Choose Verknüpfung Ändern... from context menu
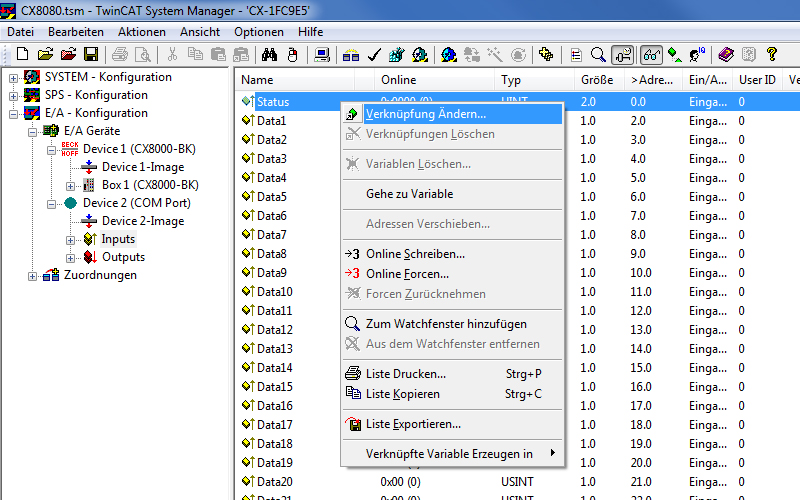800x500 pixels. pyautogui.click(x=453, y=114)
